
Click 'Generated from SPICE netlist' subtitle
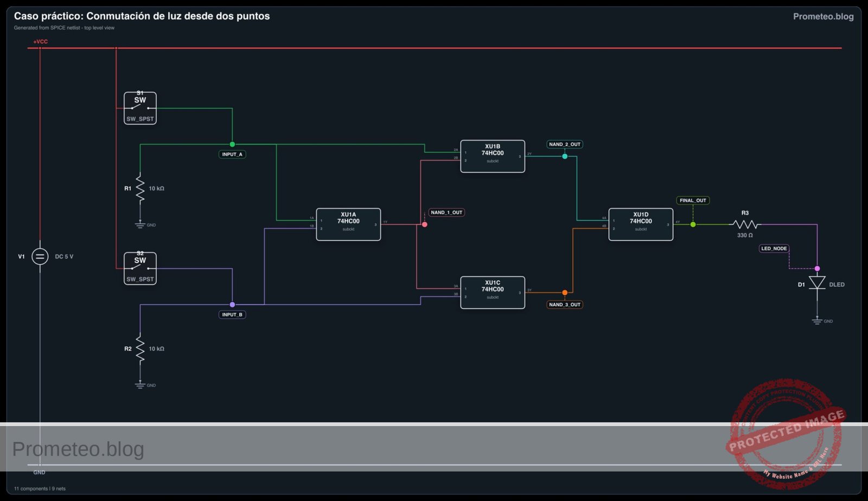tap(64, 28)
